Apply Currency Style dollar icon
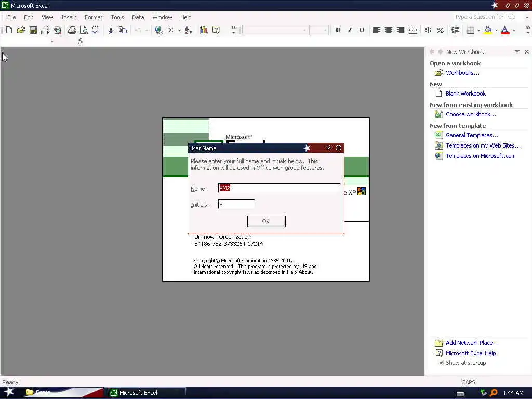 (428, 30)
